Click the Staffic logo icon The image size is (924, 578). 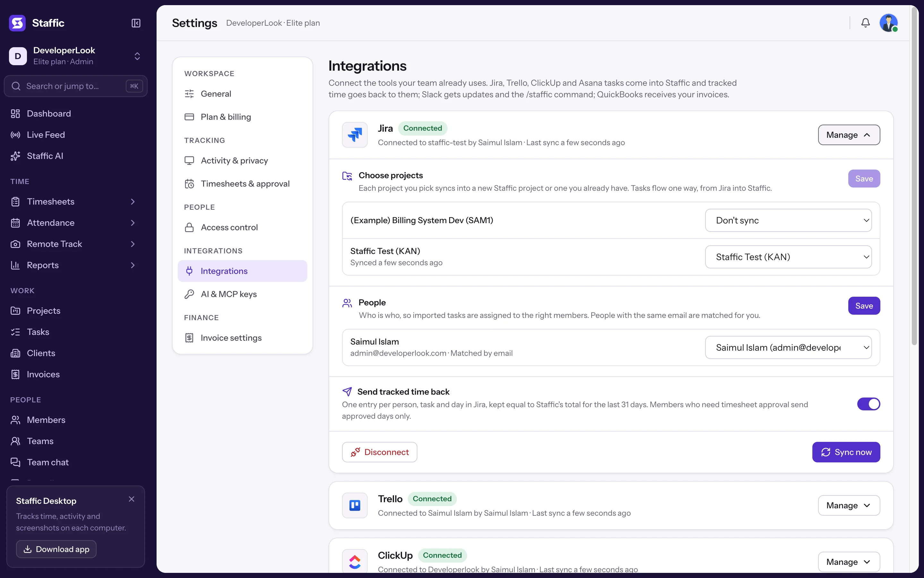[17, 23]
